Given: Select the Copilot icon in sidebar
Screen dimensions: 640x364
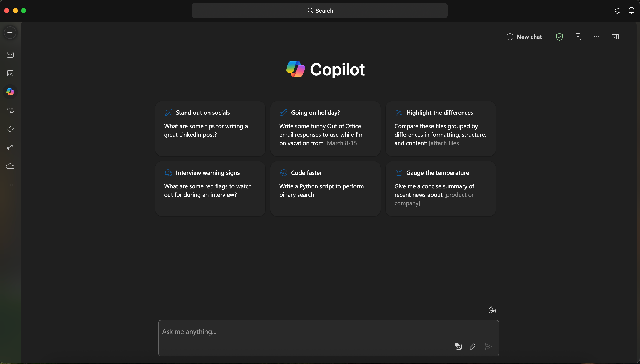Looking at the screenshot, I should click(10, 92).
